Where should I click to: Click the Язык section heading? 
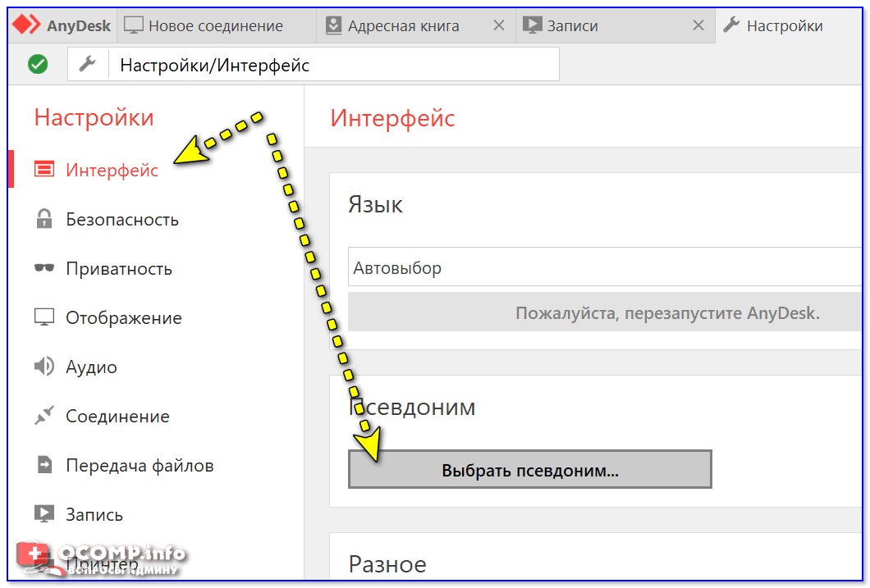[375, 204]
